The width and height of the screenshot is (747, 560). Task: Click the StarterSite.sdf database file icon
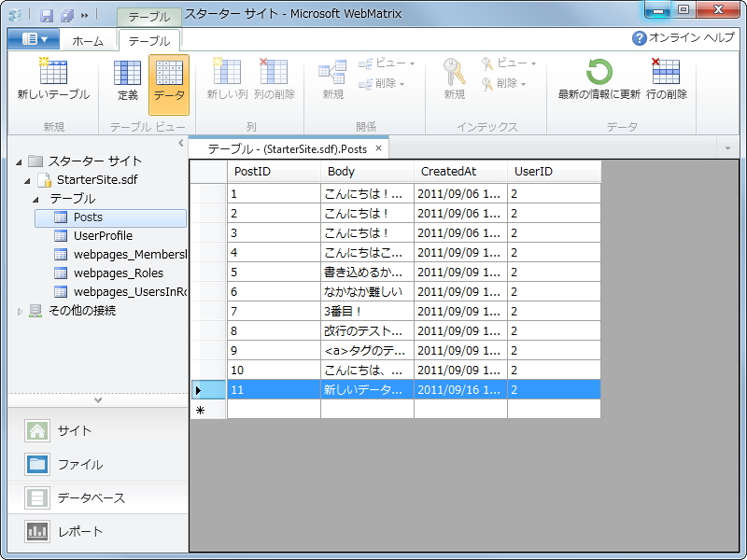click(x=45, y=180)
